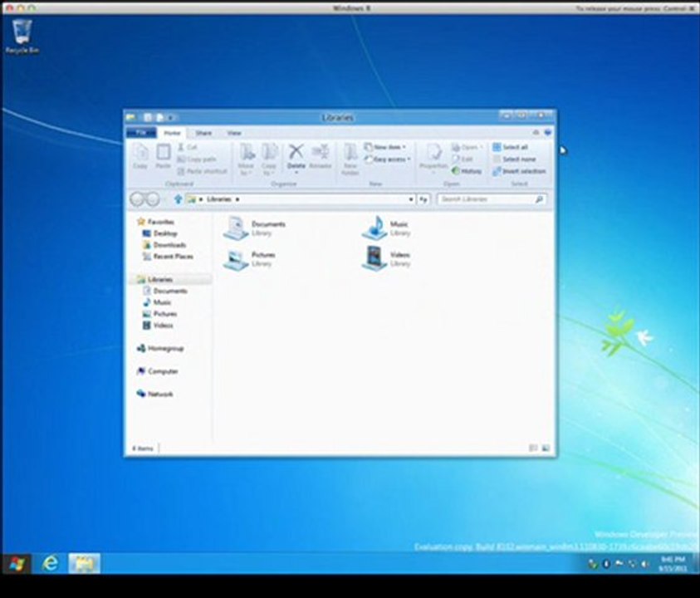Expand the address bar history dropdown

[x=411, y=199]
